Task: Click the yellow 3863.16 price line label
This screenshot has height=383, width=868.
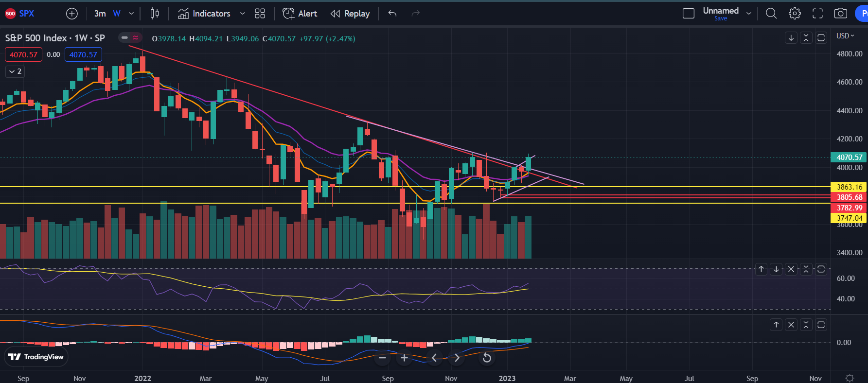Action: 849,187
